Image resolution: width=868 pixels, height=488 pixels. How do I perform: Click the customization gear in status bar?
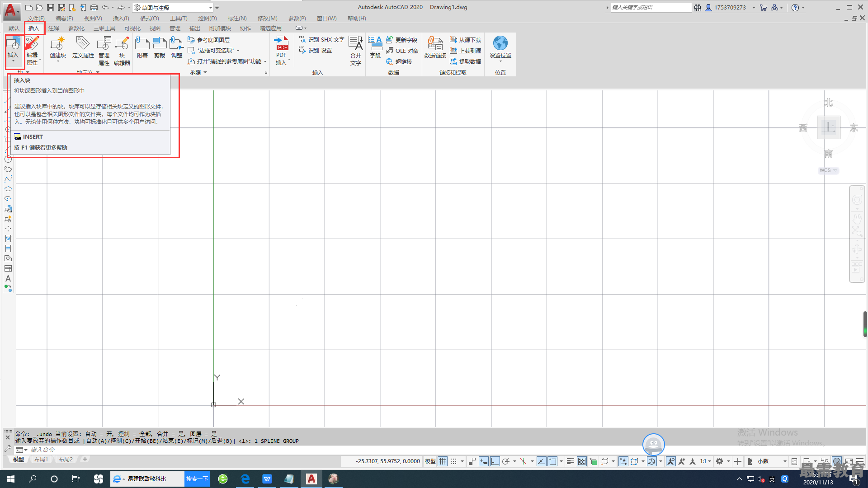[x=720, y=461]
